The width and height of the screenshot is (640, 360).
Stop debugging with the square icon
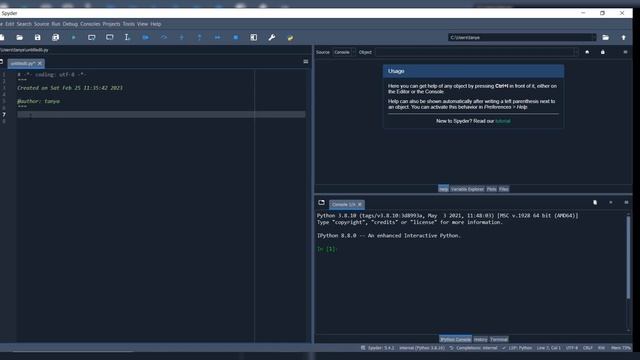point(236,38)
